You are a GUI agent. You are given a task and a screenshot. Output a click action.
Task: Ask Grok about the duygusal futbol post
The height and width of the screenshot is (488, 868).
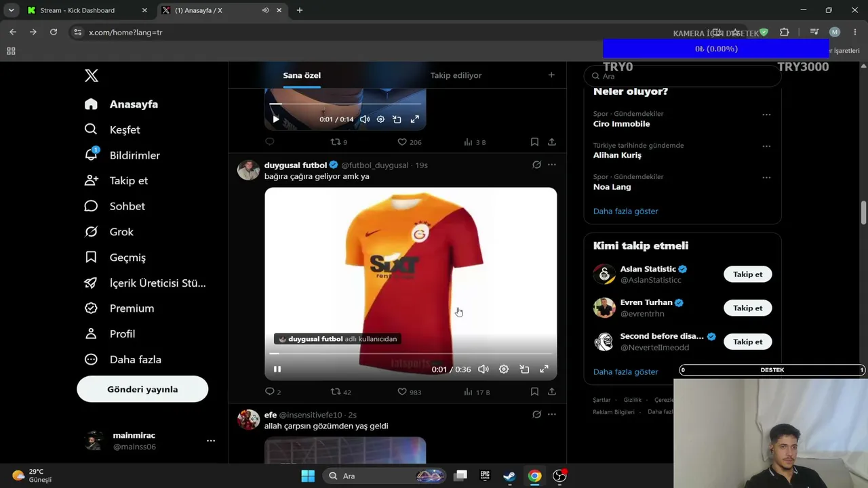[x=536, y=165]
